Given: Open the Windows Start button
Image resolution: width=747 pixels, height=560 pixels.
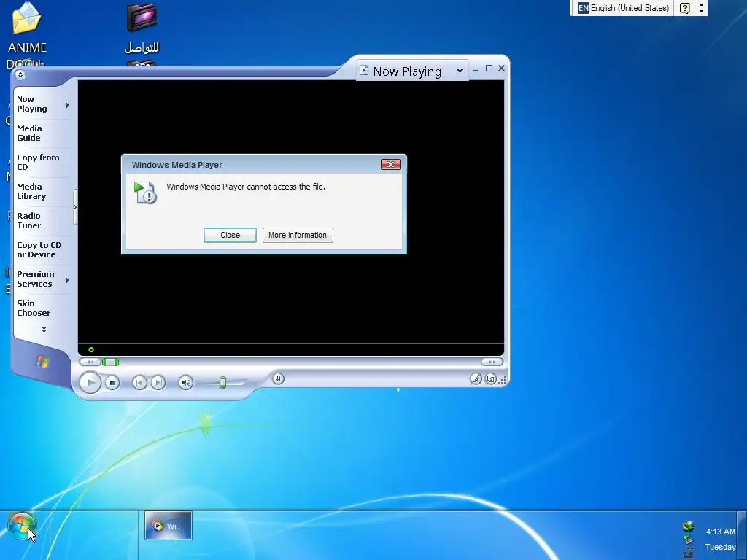Looking at the screenshot, I should [21, 526].
